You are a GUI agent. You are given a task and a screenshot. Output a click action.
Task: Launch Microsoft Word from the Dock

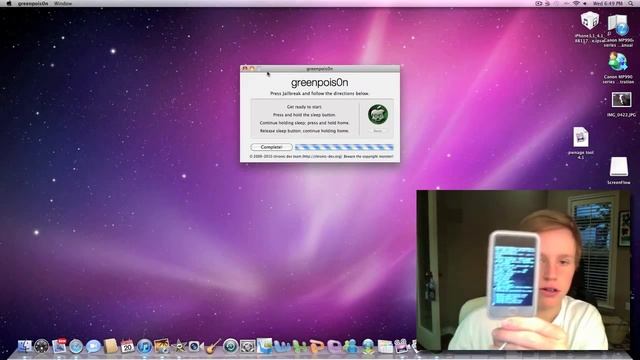[x=282, y=347]
